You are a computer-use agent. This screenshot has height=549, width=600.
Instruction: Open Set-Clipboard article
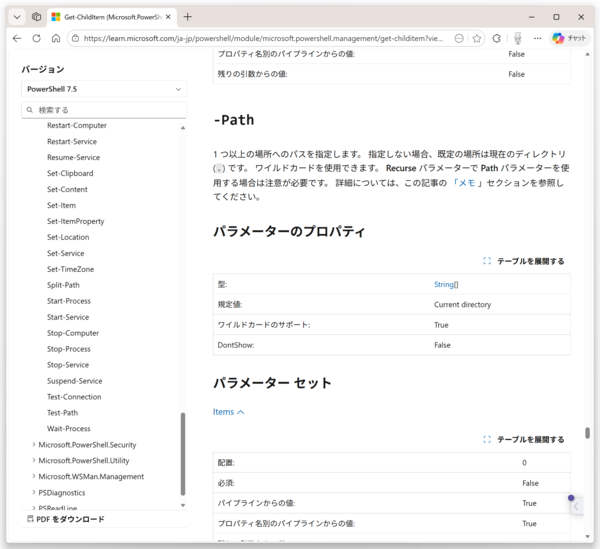click(70, 173)
